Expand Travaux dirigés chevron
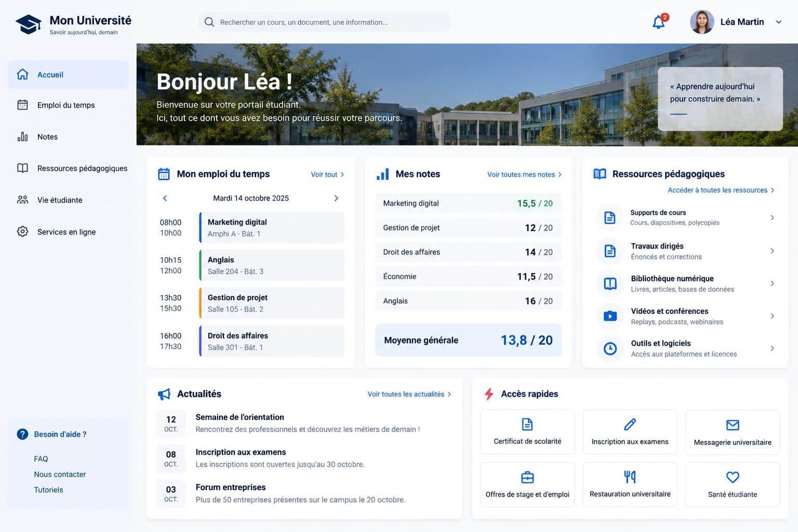This screenshot has height=532, width=798. coord(772,251)
